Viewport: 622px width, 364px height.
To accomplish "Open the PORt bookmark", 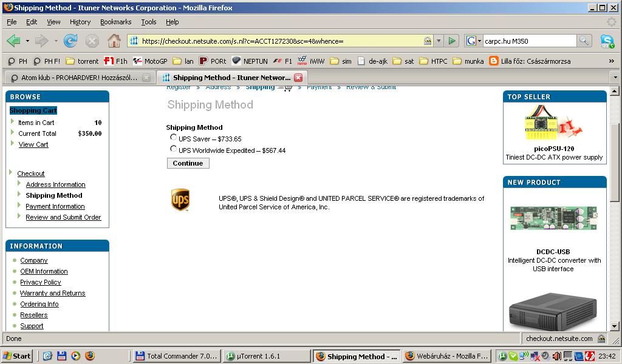I will pyautogui.click(x=213, y=61).
